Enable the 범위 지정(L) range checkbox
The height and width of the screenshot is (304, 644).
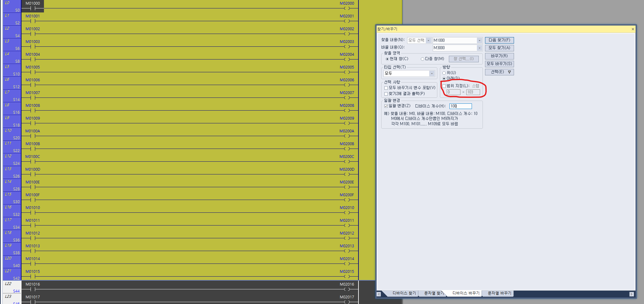[x=444, y=86]
